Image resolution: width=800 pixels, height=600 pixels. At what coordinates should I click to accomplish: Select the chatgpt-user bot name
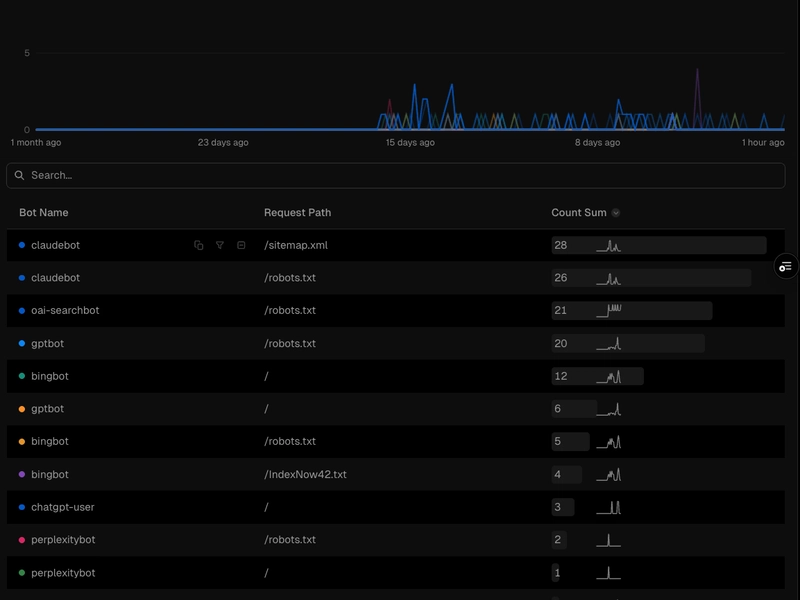(x=63, y=508)
